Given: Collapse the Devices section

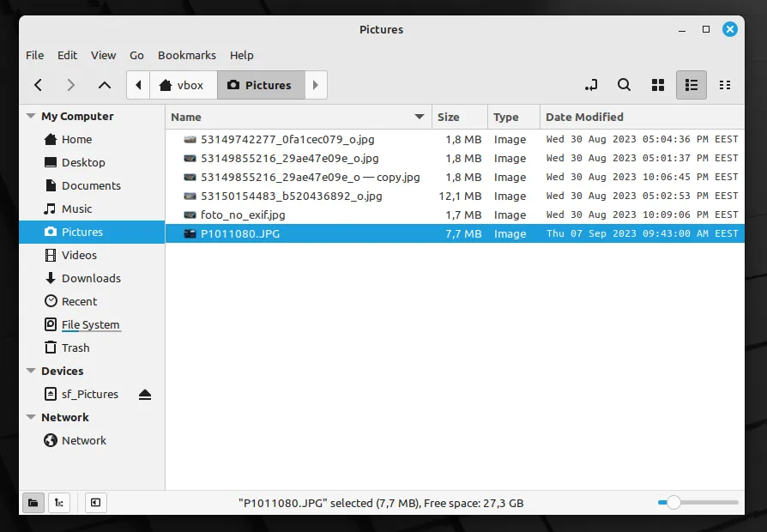Looking at the screenshot, I should (31, 371).
